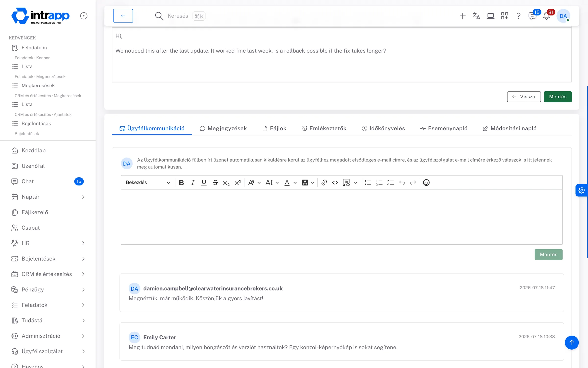Insert a to-do checklist

click(390, 183)
